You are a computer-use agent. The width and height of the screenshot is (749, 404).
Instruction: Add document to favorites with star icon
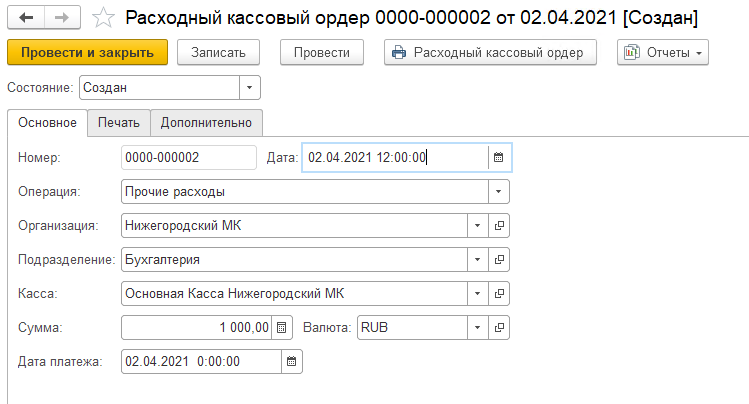click(103, 18)
